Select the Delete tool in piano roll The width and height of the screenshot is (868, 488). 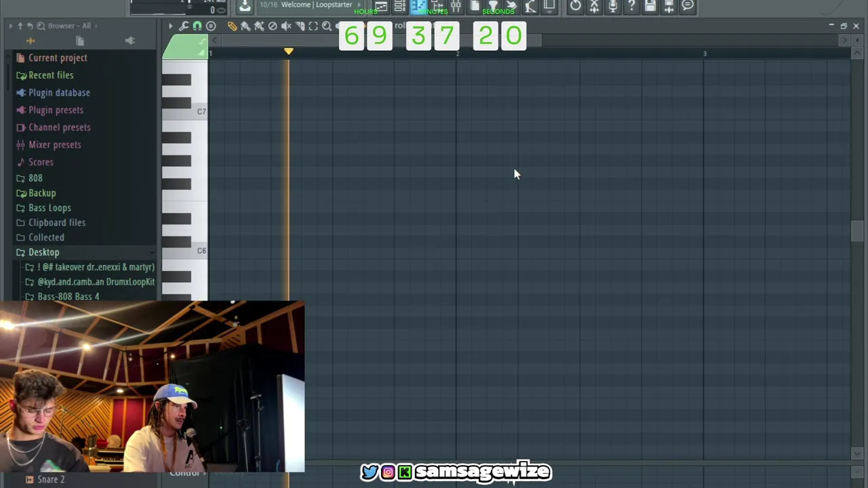pos(273,26)
